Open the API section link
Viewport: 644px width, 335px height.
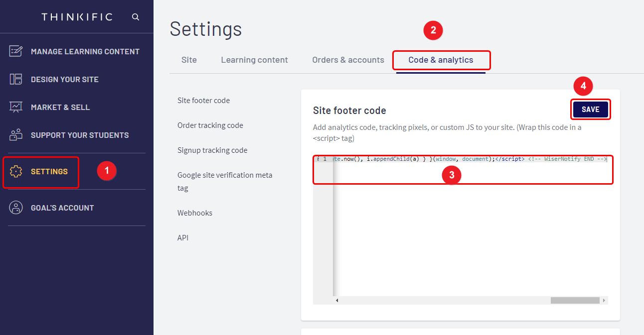183,238
